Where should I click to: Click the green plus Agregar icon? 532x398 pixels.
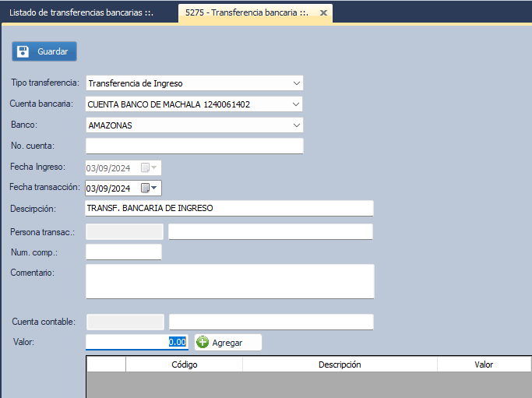[x=203, y=342]
